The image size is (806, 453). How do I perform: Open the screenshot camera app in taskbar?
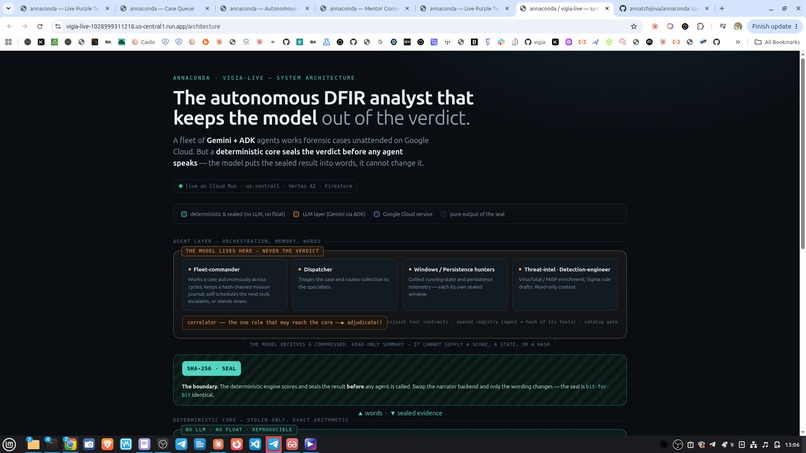tap(88, 444)
